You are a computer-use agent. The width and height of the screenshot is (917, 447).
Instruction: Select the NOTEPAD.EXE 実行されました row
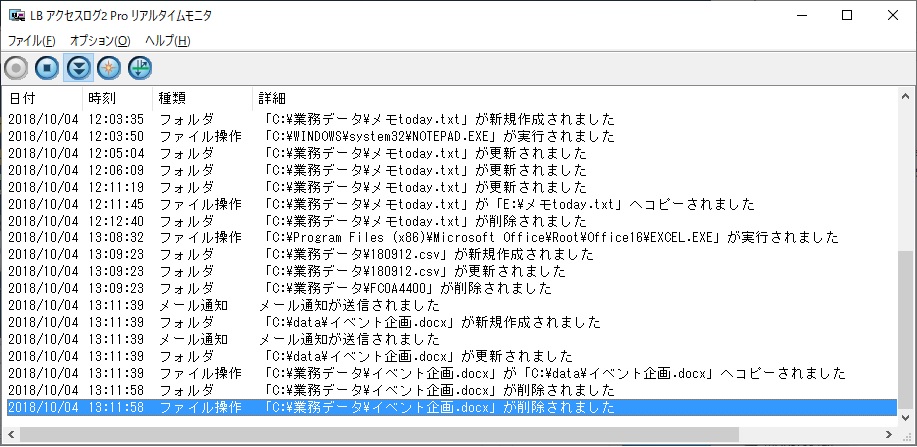451,136
